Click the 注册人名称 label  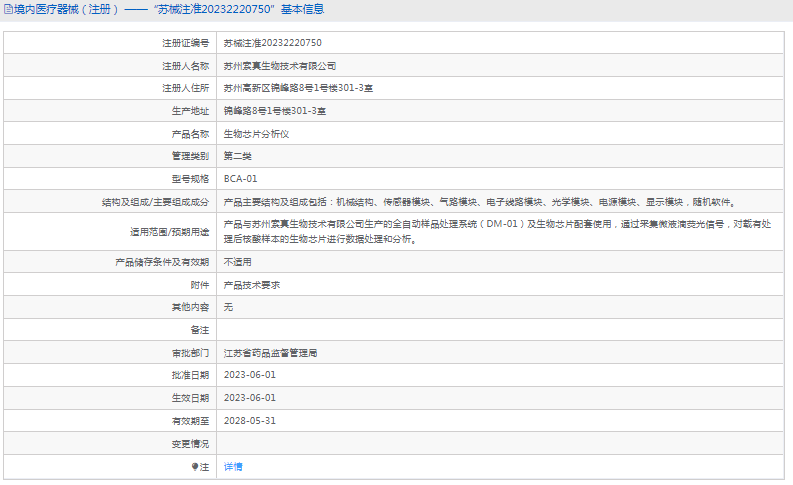click(x=186, y=66)
